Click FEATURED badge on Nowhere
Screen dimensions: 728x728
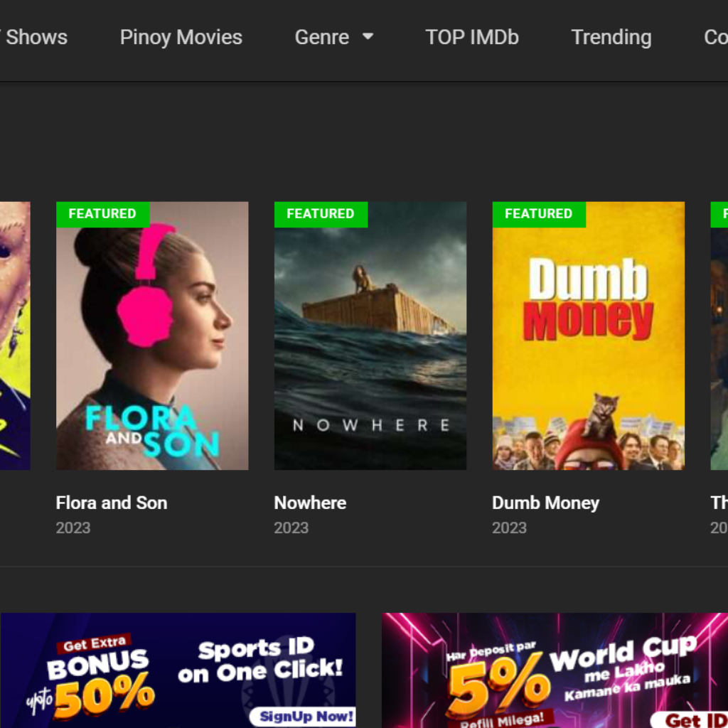(321, 214)
